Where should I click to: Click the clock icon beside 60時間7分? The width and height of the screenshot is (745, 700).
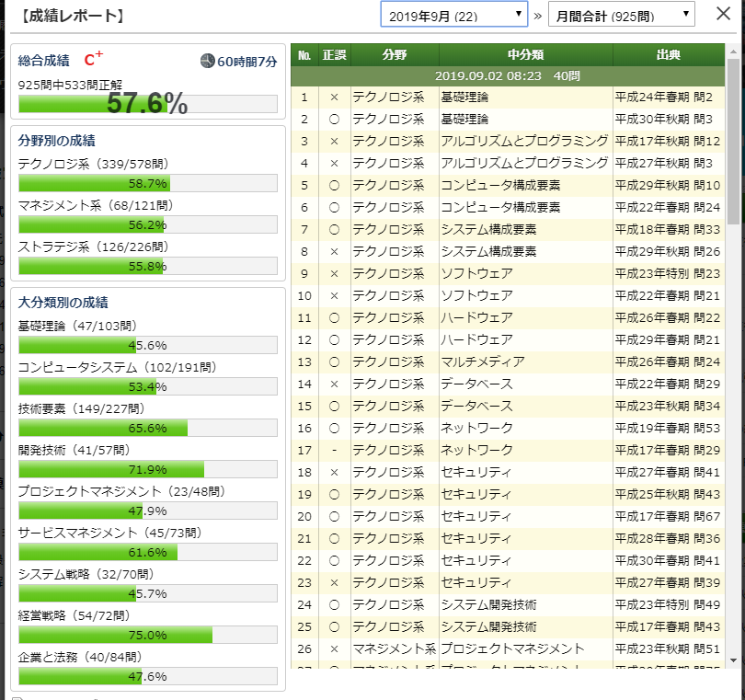tap(208, 61)
